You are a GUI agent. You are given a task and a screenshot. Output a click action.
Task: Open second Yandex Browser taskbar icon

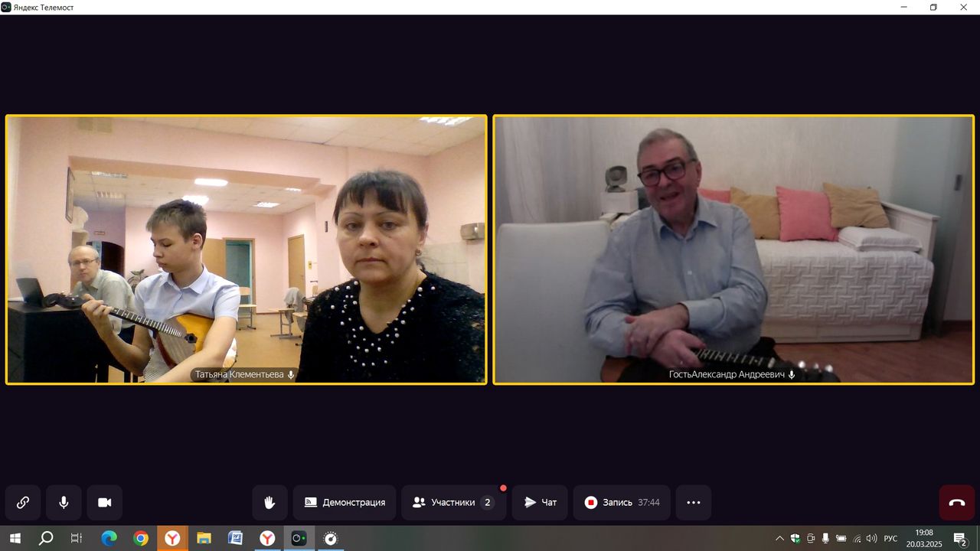click(x=266, y=539)
